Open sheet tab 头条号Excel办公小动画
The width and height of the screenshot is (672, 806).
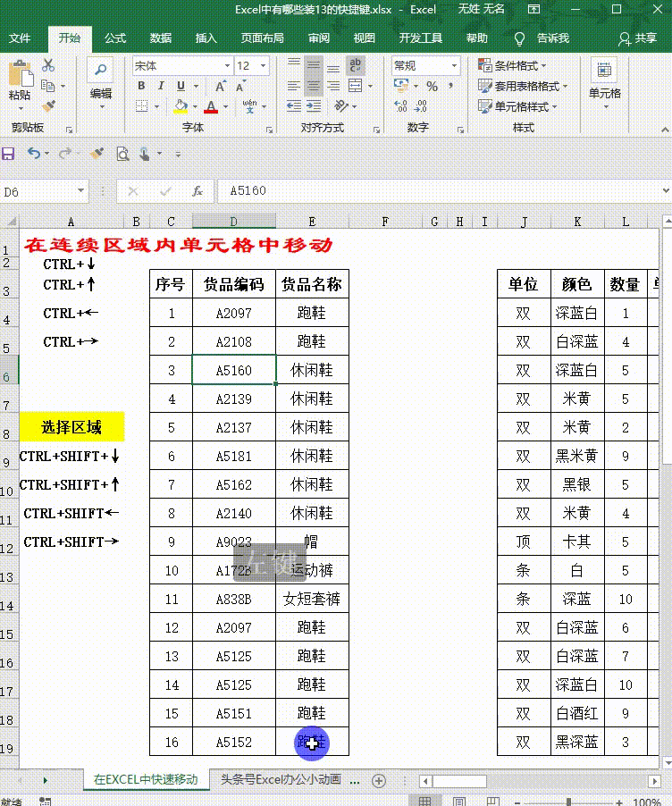(x=281, y=779)
